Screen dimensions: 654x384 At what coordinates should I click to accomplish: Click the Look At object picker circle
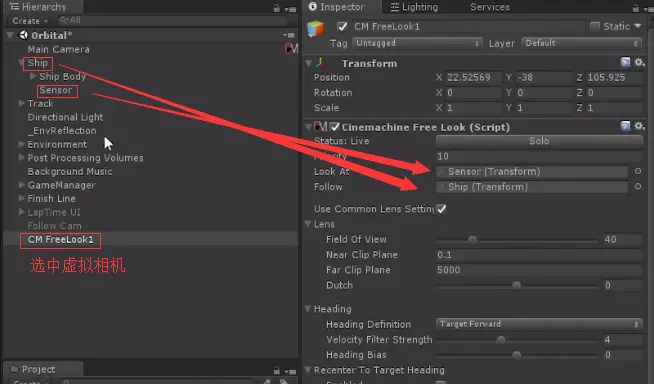(x=638, y=171)
